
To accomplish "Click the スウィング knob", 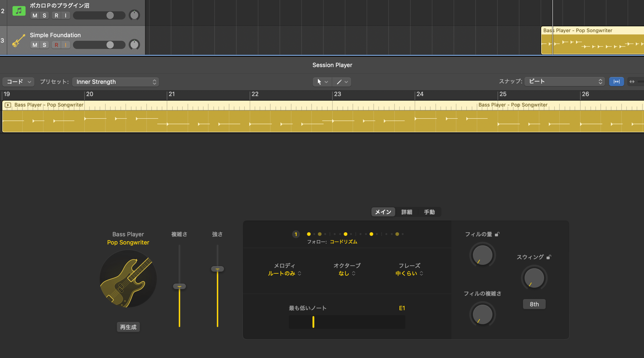I will 534,278.
